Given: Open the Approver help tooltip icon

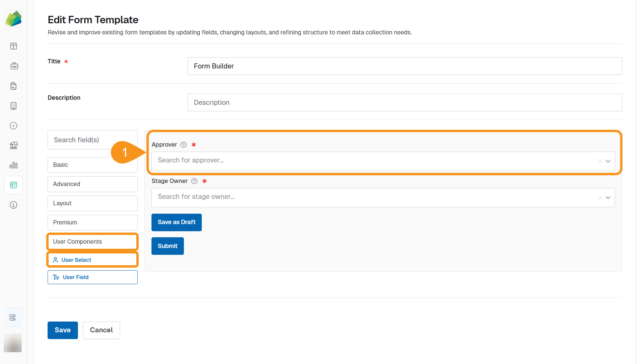Looking at the screenshot, I should point(183,145).
